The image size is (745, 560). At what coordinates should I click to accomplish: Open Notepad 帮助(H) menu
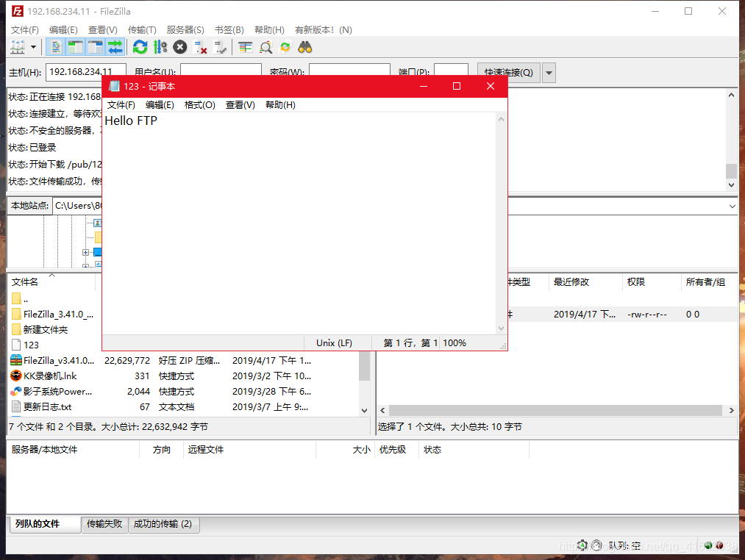coord(280,105)
